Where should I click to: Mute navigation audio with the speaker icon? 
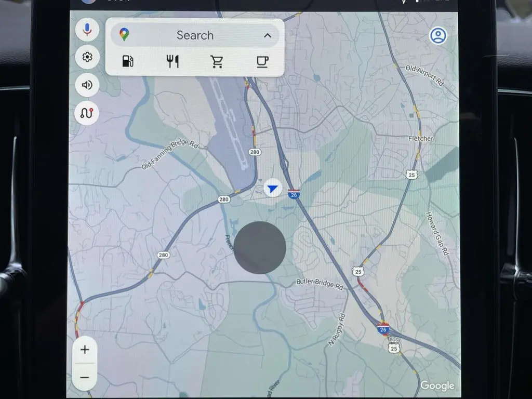point(87,85)
